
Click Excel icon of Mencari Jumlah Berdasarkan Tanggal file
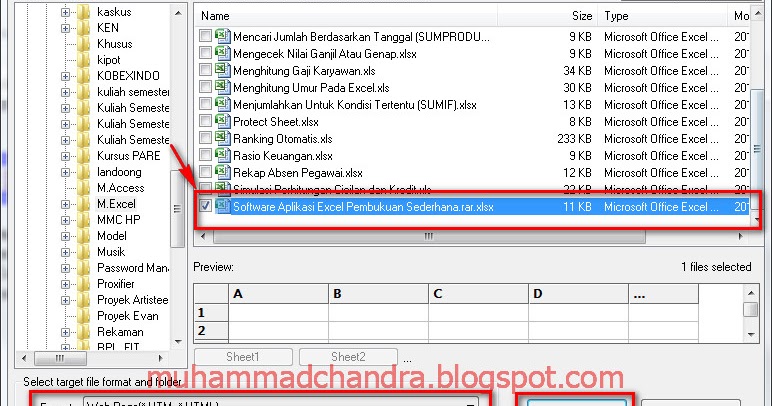pyautogui.click(x=223, y=36)
